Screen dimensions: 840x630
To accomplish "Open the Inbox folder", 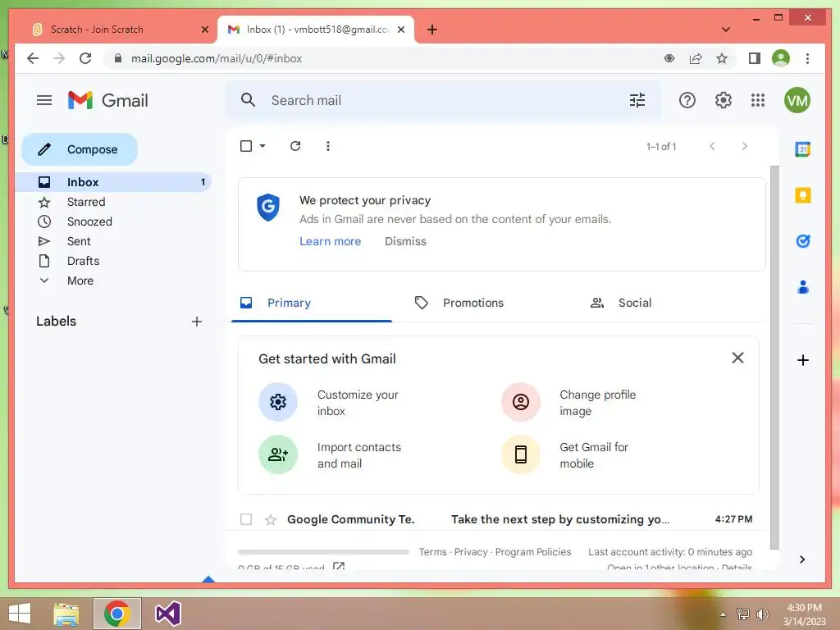I will click(114, 182).
